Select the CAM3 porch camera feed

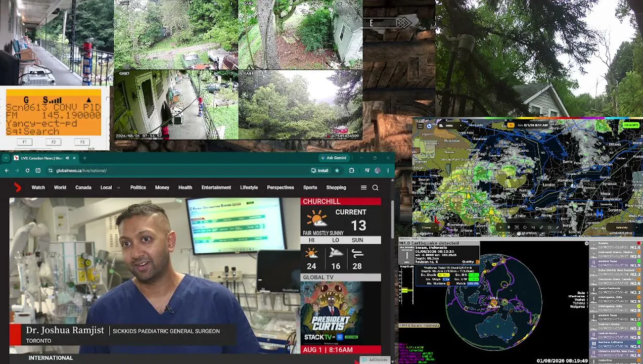(x=175, y=105)
